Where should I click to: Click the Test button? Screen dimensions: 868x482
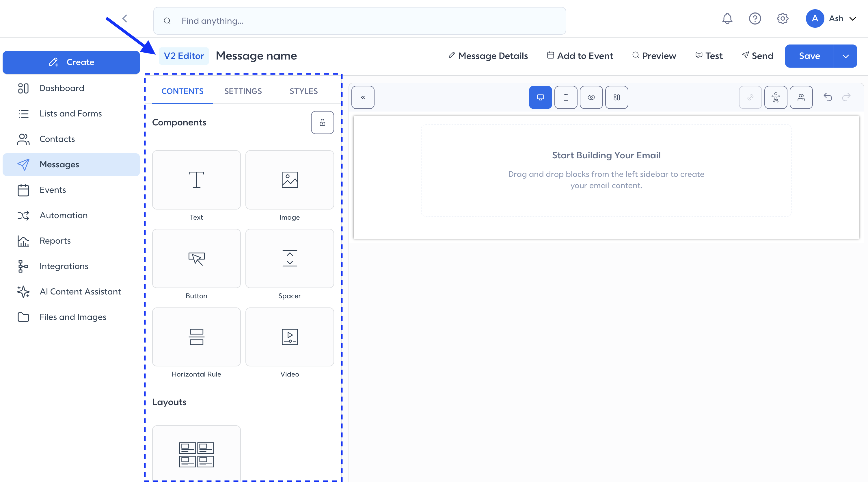709,56
